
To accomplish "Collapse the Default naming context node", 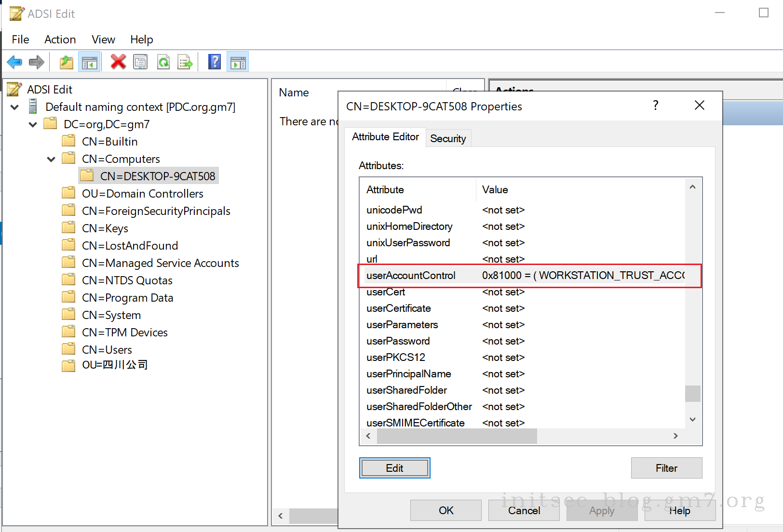I will click(14, 107).
